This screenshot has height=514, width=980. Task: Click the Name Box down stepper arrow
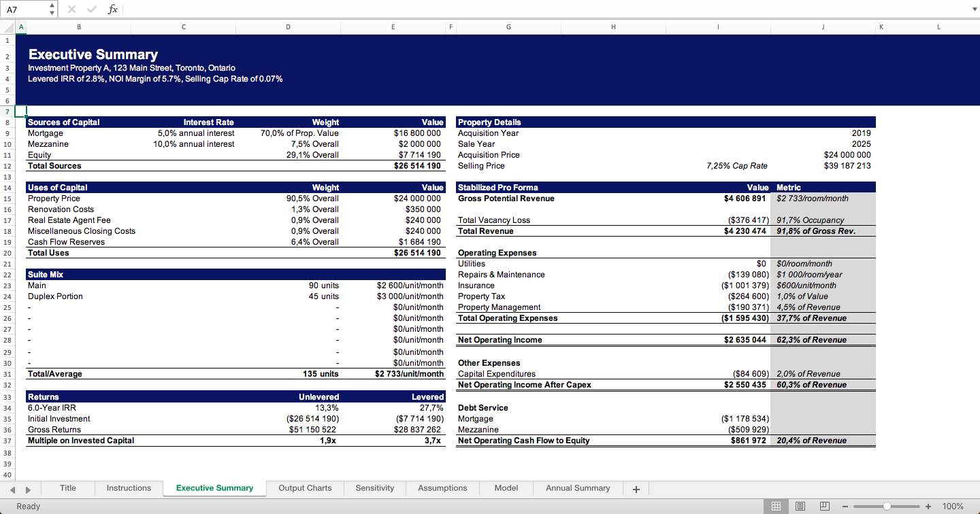(51, 12)
